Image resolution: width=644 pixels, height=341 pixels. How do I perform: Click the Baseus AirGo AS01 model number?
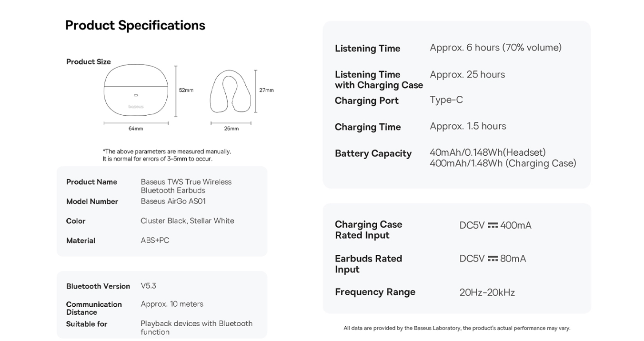[x=173, y=201]
